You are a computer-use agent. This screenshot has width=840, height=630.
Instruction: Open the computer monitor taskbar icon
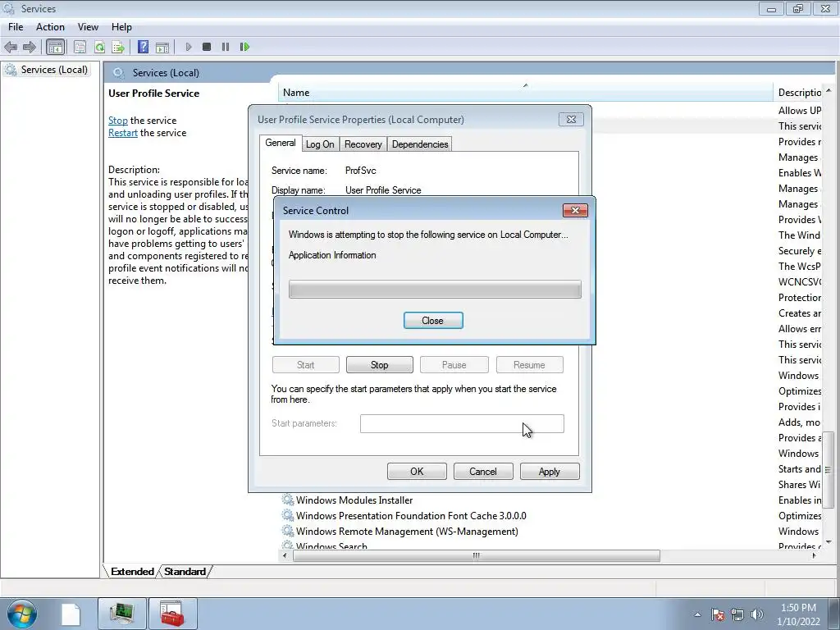pos(122,614)
